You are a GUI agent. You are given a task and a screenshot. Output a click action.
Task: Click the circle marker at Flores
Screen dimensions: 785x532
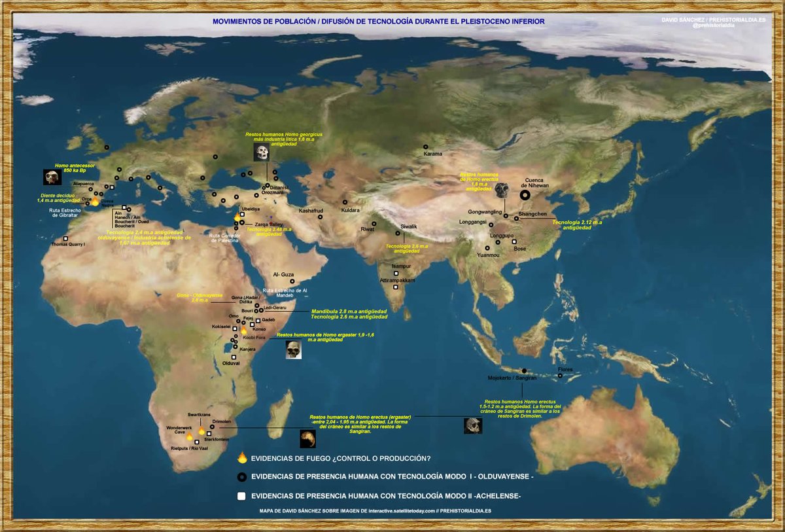click(x=561, y=376)
